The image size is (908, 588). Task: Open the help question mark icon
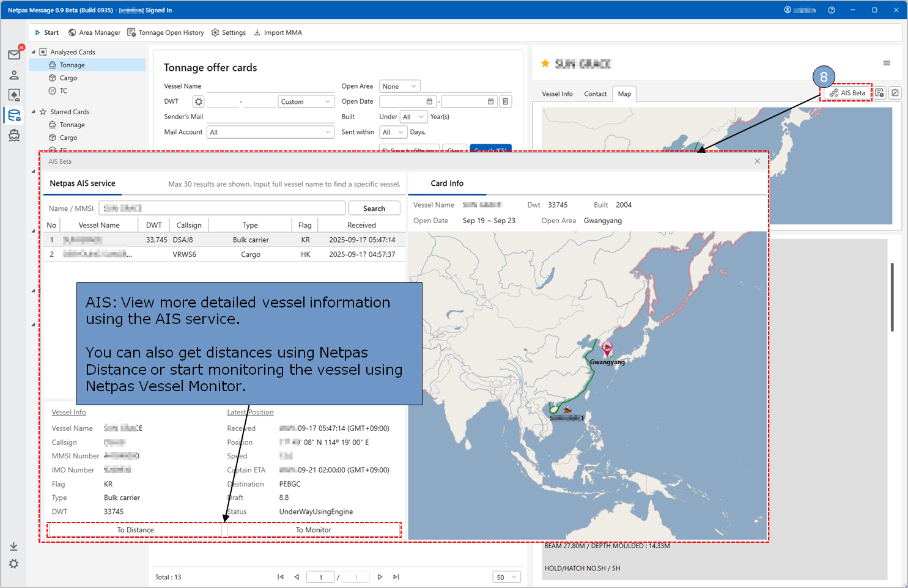click(x=832, y=10)
